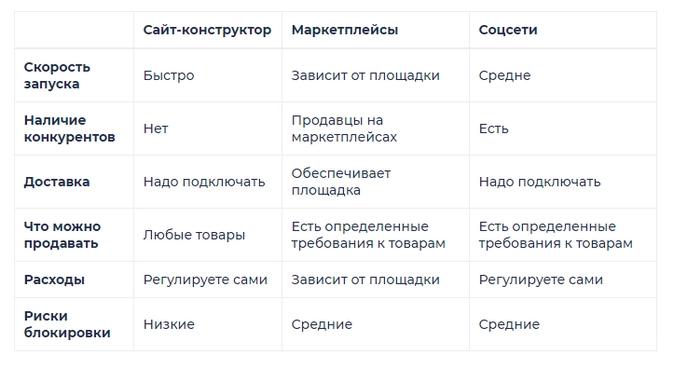Select the Любые товары cell

click(194, 235)
